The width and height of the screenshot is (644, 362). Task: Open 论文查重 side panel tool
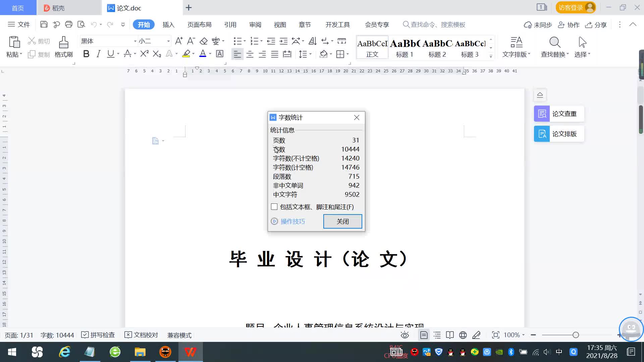[559, 114]
